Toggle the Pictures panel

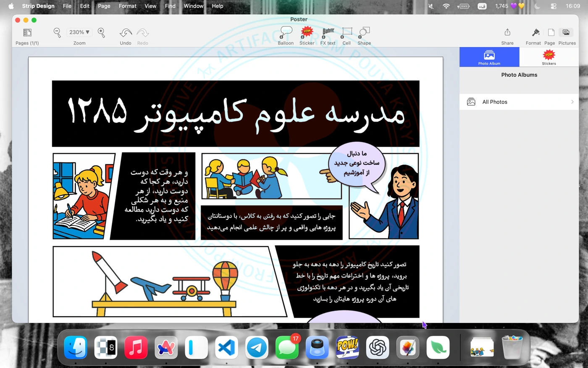[x=567, y=33]
